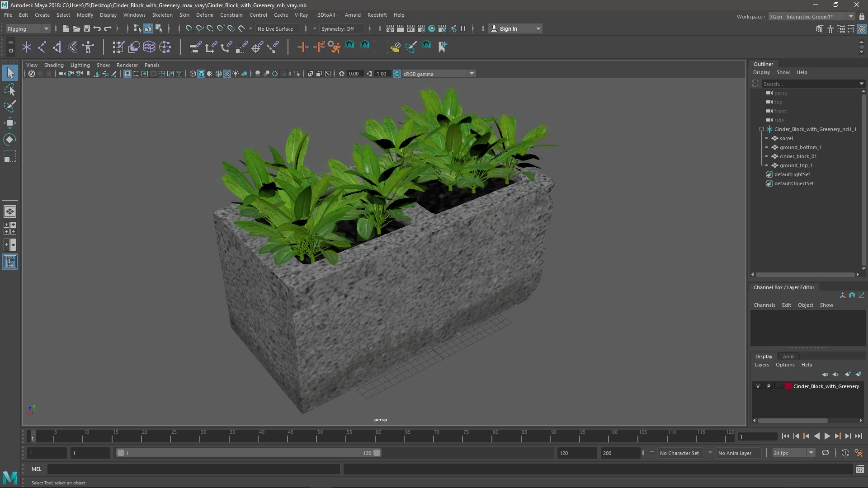Open the Sign In dropdown
This screenshot has height=488, width=868.
pyautogui.click(x=515, y=28)
